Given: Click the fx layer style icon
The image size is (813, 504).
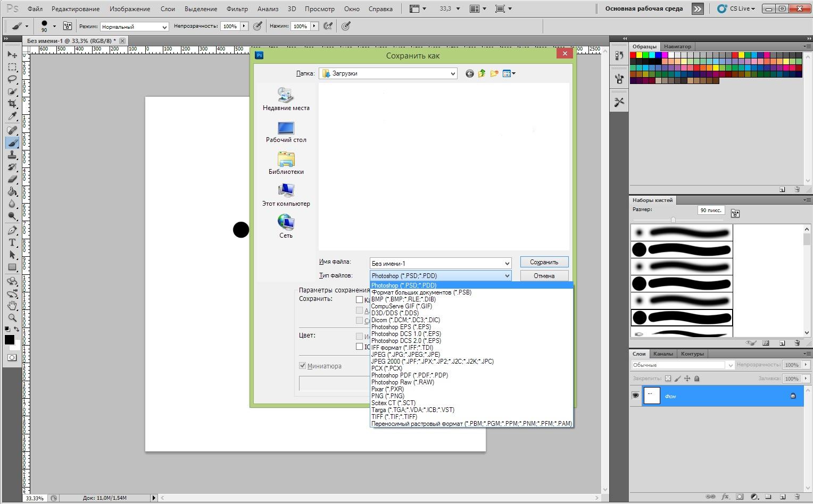Looking at the screenshot, I should (725, 497).
